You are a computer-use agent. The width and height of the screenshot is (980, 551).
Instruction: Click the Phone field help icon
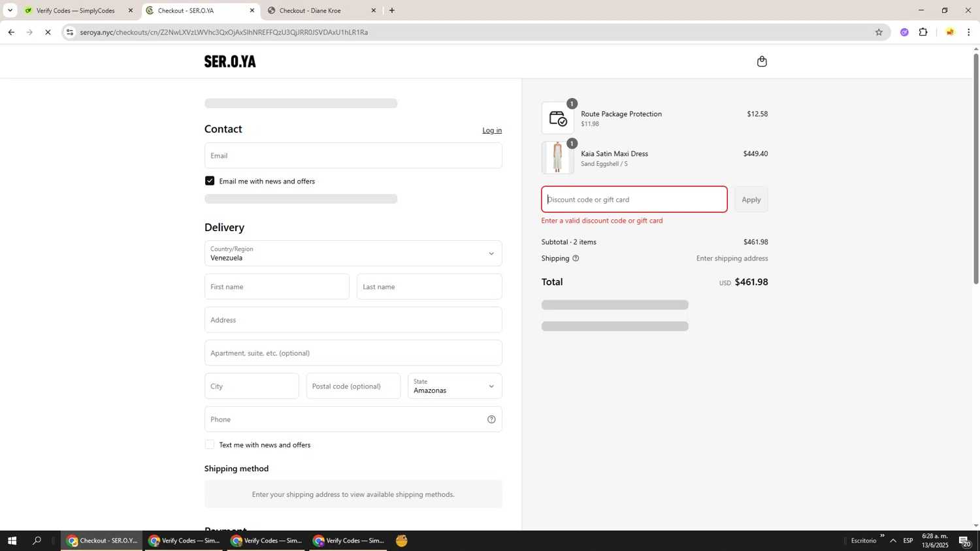(x=491, y=419)
